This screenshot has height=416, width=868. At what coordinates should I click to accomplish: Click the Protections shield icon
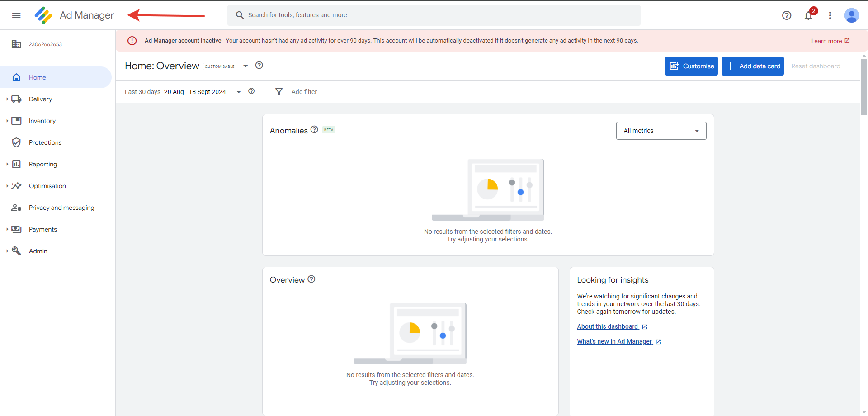click(x=16, y=142)
